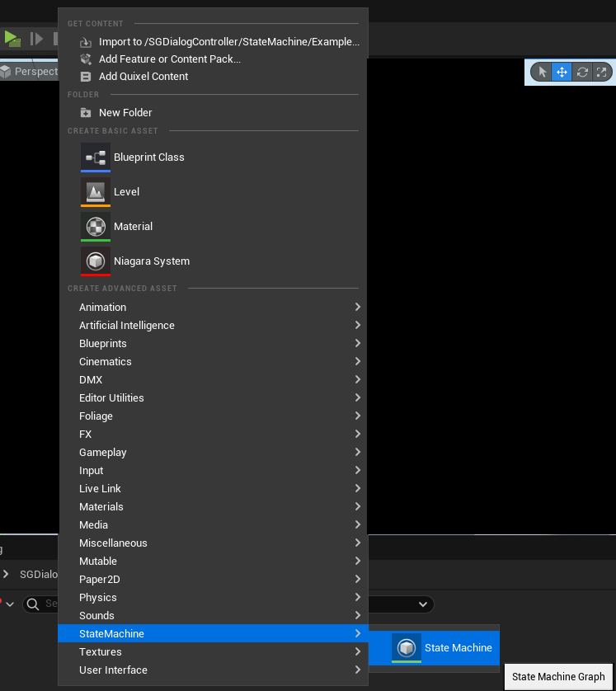Open the Miscellaneous submenu

pyautogui.click(x=213, y=543)
